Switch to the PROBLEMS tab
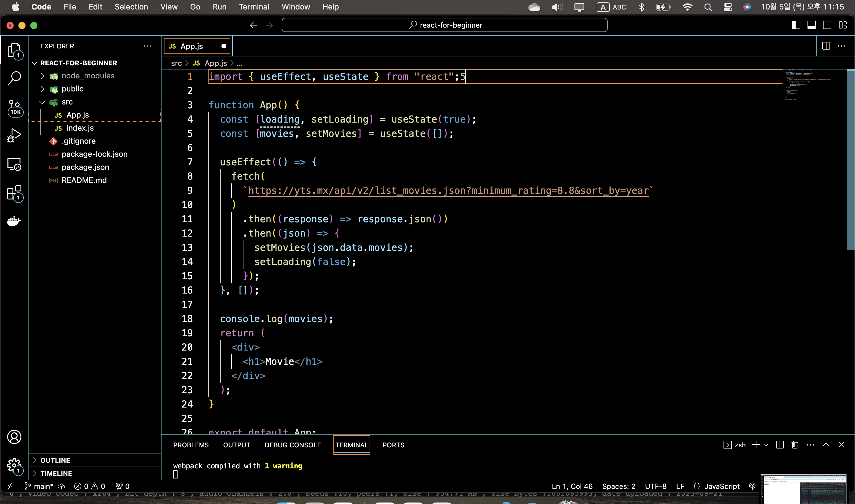 [x=191, y=445]
